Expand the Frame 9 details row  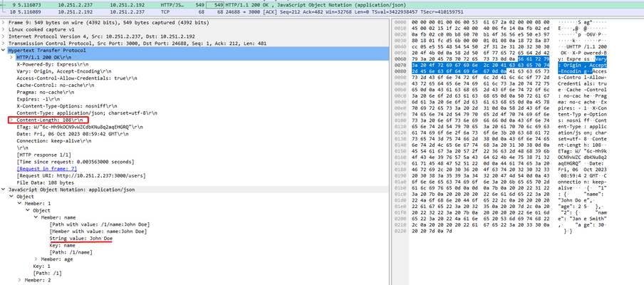[x=4, y=23]
